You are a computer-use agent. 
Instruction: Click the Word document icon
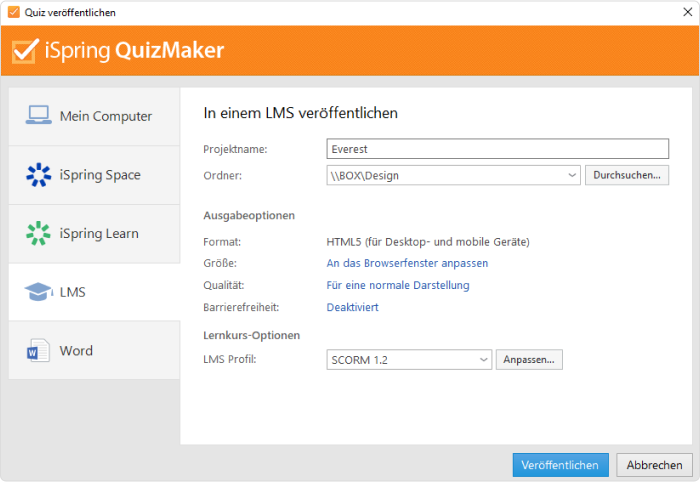(x=38, y=350)
